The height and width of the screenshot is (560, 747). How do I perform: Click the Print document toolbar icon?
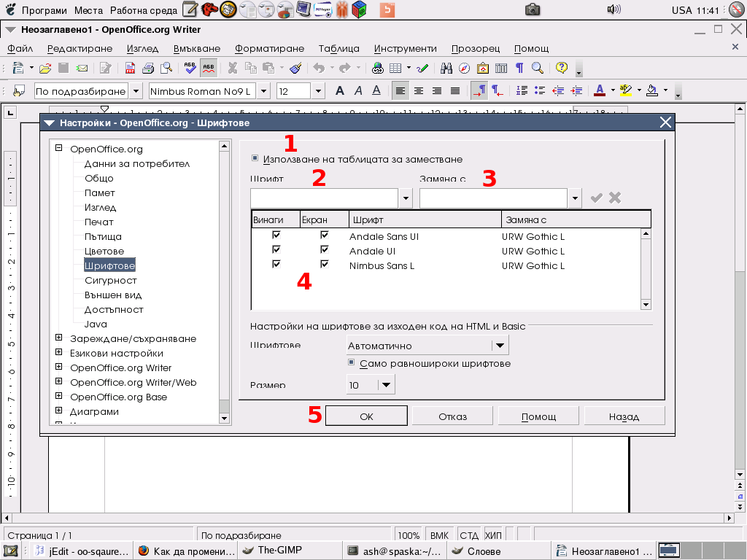click(x=148, y=69)
